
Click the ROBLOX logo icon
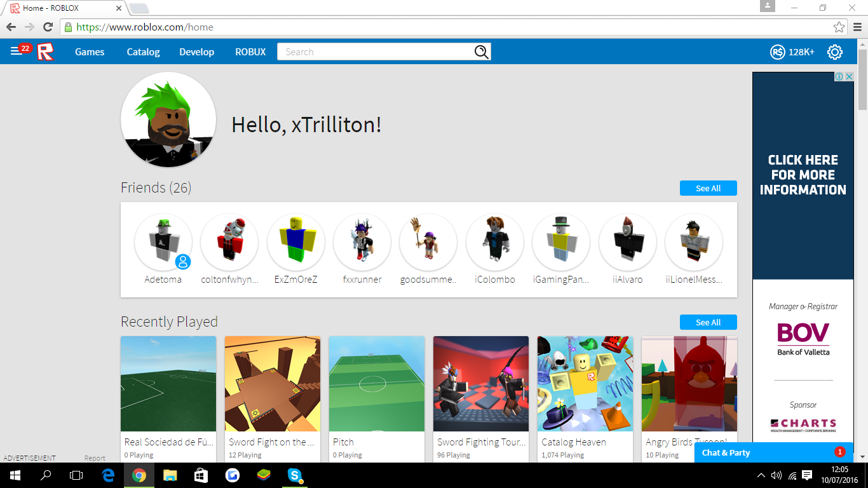point(45,52)
